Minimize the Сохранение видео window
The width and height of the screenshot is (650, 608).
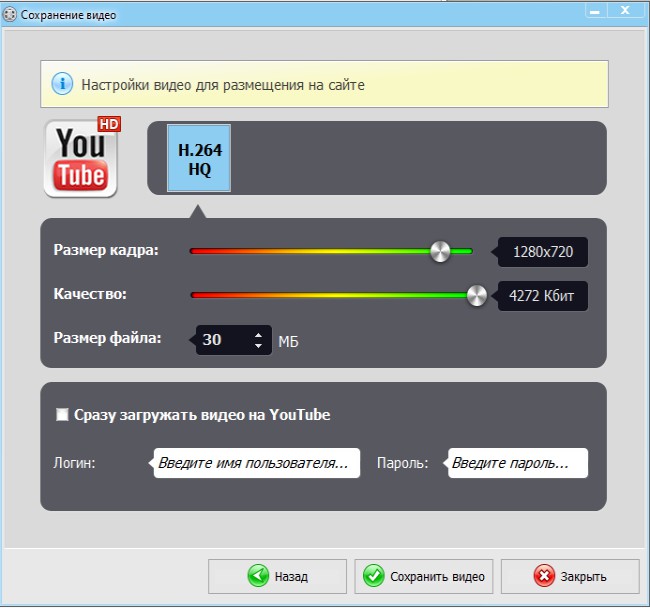(595, 11)
